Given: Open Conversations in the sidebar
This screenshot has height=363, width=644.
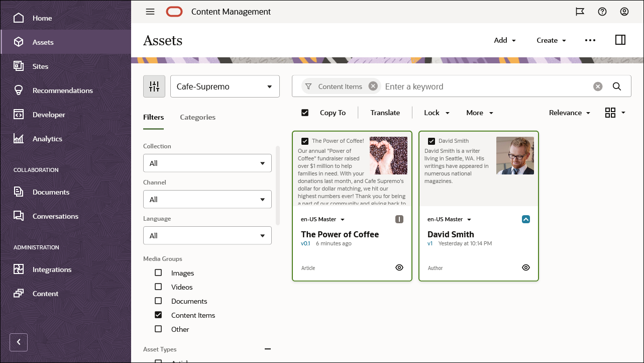Looking at the screenshot, I should [x=66, y=216].
